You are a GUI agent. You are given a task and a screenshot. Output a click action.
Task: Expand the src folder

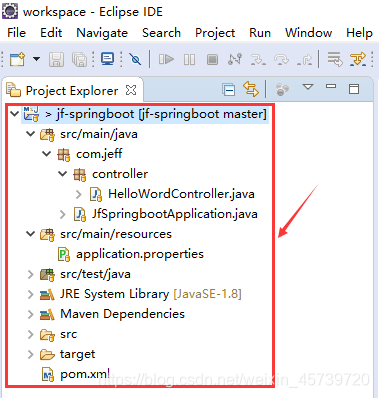[x=31, y=334]
